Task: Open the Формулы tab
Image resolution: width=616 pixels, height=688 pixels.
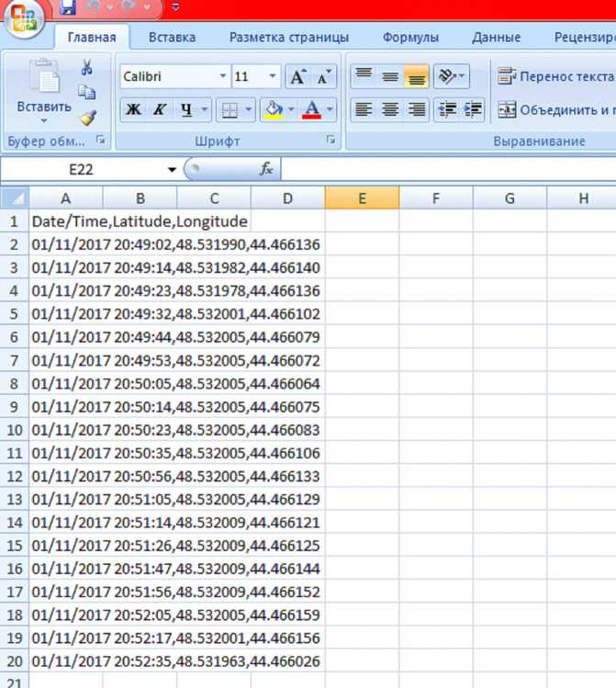Action: (410, 38)
